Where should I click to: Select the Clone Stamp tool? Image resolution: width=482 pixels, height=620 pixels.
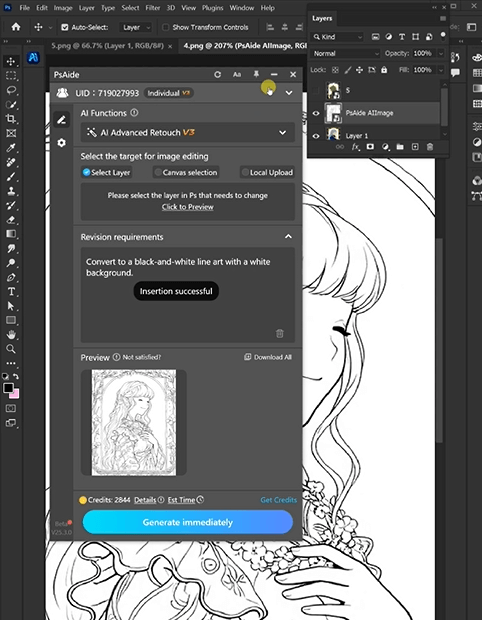coord(11,191)
